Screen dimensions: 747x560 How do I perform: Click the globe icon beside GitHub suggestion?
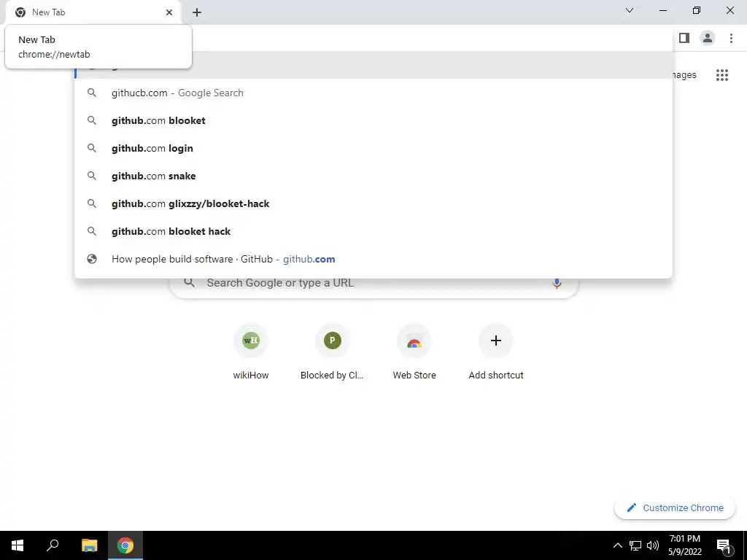92,259
